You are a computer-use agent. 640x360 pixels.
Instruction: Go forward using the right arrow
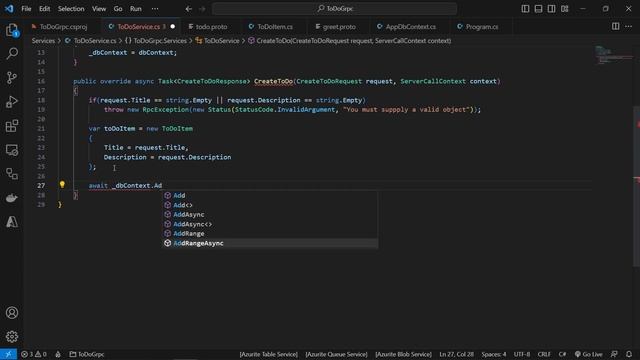[202, 9]
